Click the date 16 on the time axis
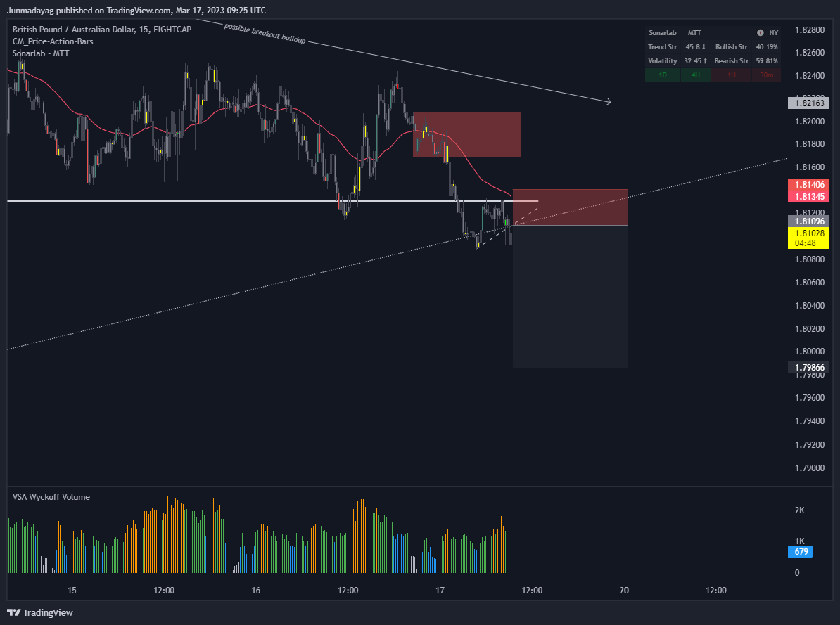This screenshot has height=625, width=840. pyautogui.click(x=255, y=590)
